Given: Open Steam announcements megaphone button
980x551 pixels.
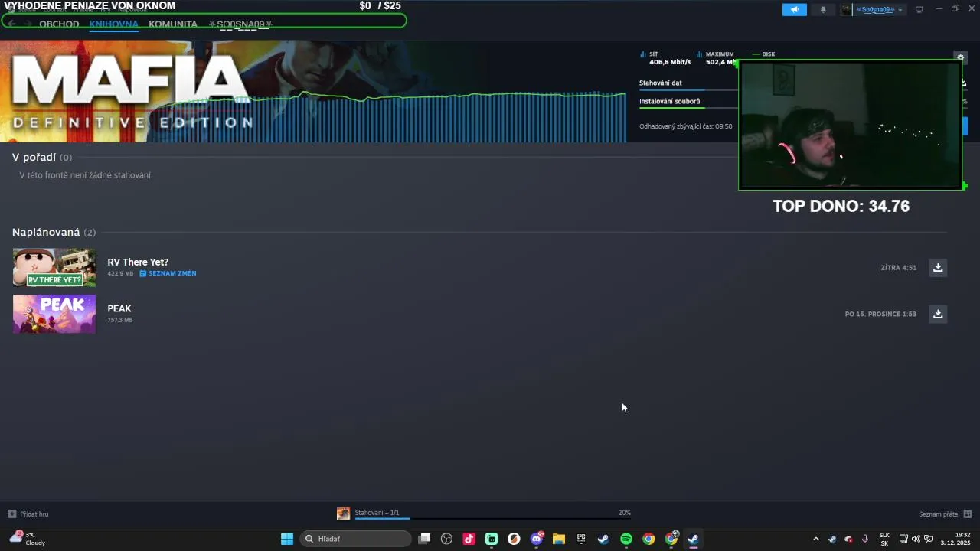Looking at the screenshot, I should (x=794, y=10).
